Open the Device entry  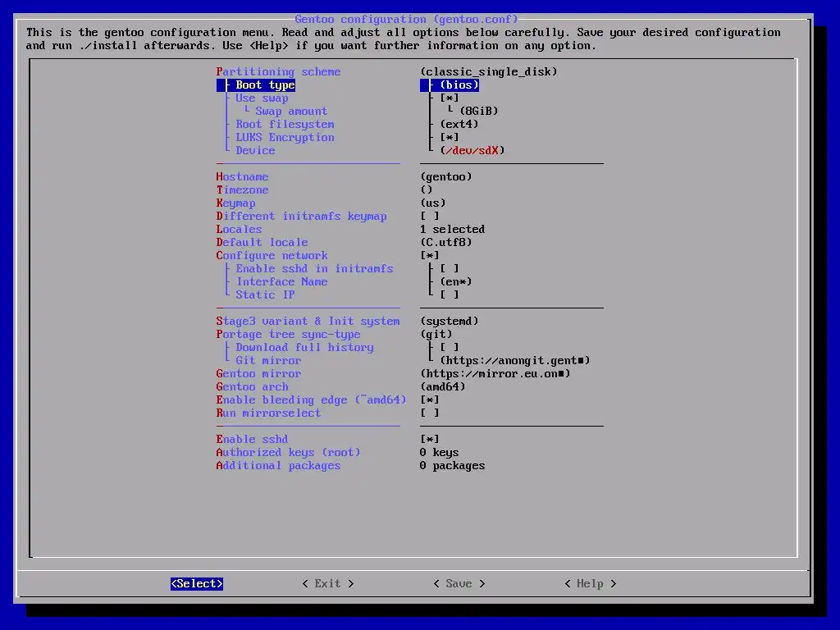tap(256, 151)
